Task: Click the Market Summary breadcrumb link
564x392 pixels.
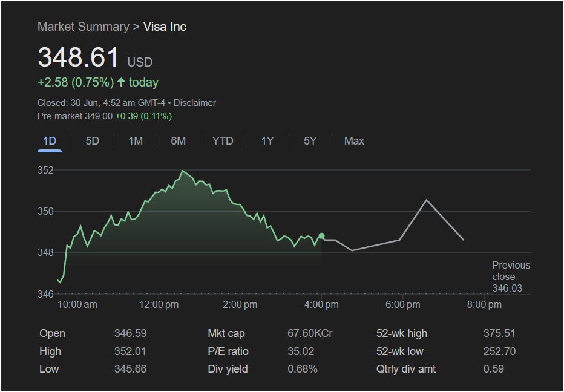Action: (84, 27)
